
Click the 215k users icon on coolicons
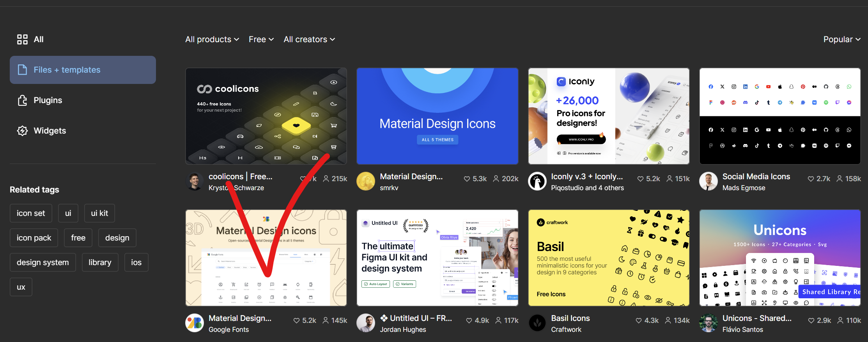point(326,179)
